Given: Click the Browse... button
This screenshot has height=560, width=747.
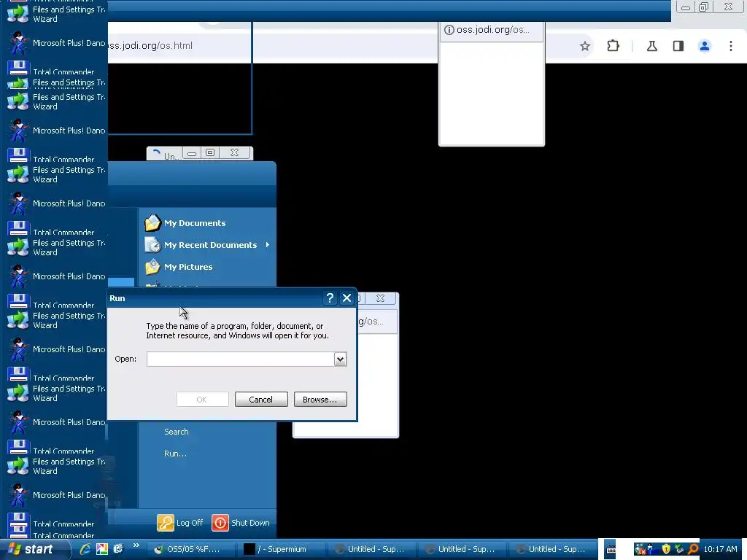Looking at the screenshot, I should [320, 399].
